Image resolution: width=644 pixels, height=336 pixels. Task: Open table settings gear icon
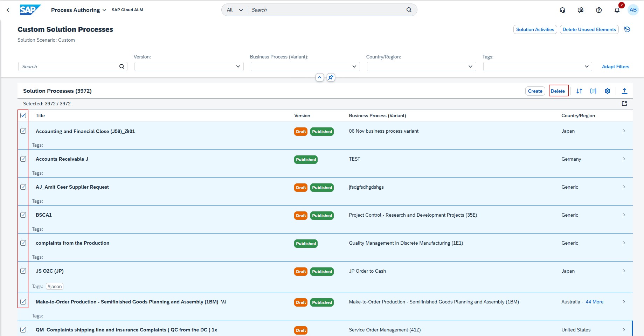[607, 91]
